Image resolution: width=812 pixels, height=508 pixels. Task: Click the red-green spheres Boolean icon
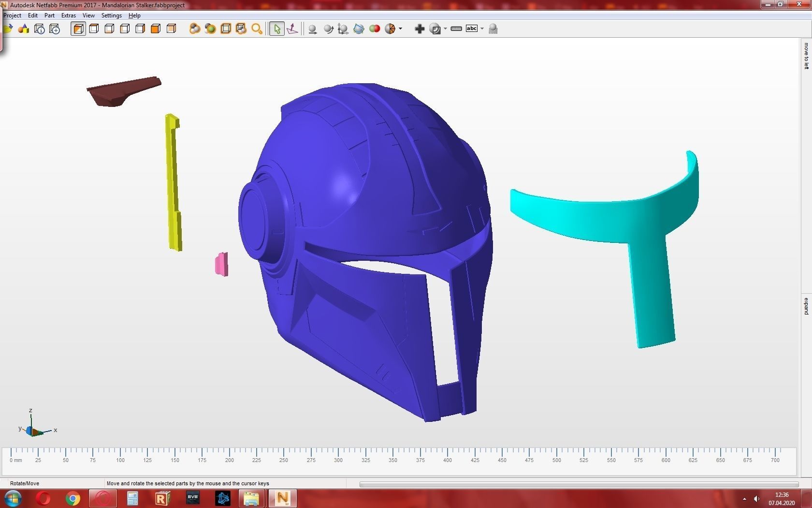coord(374,29)
